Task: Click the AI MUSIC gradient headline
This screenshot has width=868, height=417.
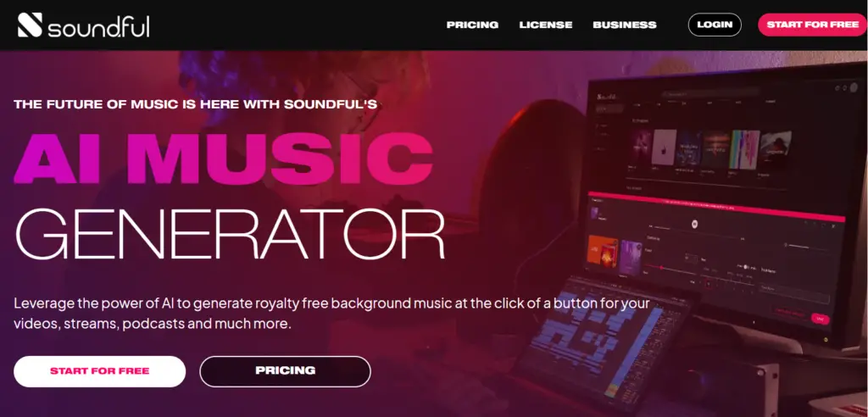Action: click(223, 159)
